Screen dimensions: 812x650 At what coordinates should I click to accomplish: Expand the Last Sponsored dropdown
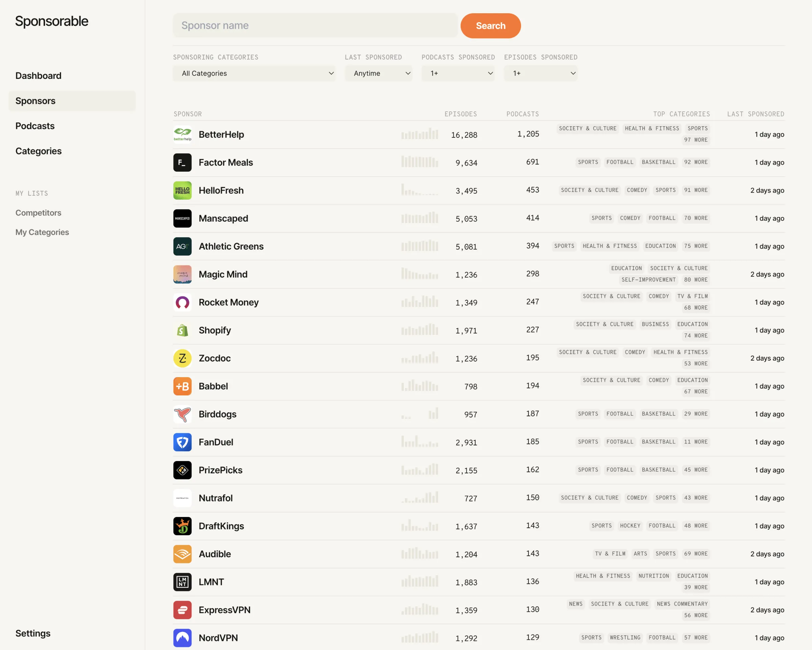tap(379, 73)
